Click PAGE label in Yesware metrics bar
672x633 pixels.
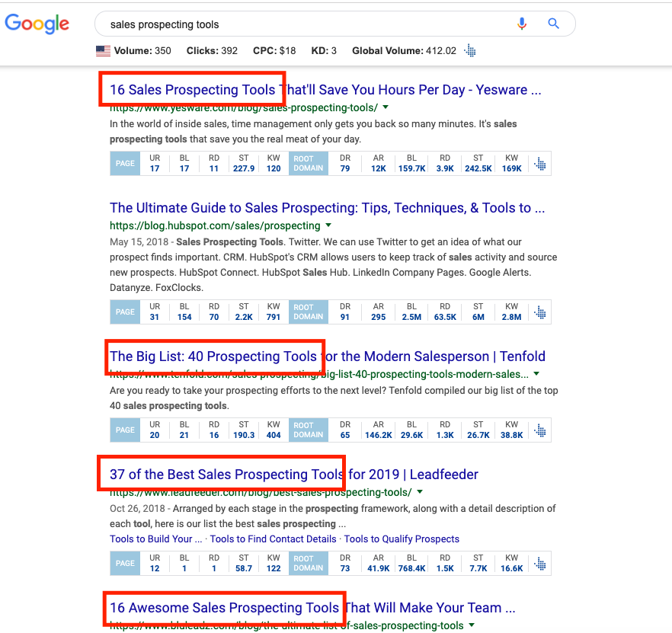tap(125, 164)
